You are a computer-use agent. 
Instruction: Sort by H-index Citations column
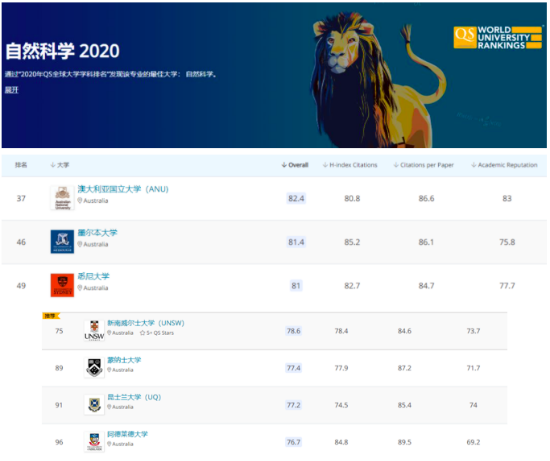350,165
